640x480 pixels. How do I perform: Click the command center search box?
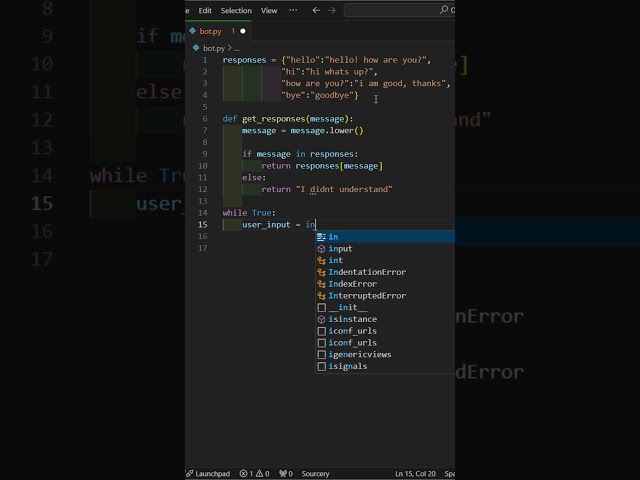click(x=399, y=10)
